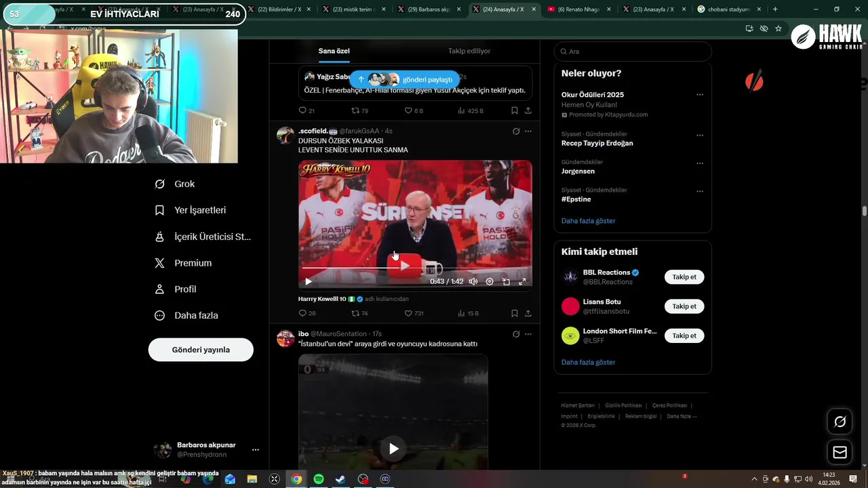Switch to Takip ediliyor tab
Image resolution: width=868 pixels, height=488 pixels.
[x=469, y=51]
